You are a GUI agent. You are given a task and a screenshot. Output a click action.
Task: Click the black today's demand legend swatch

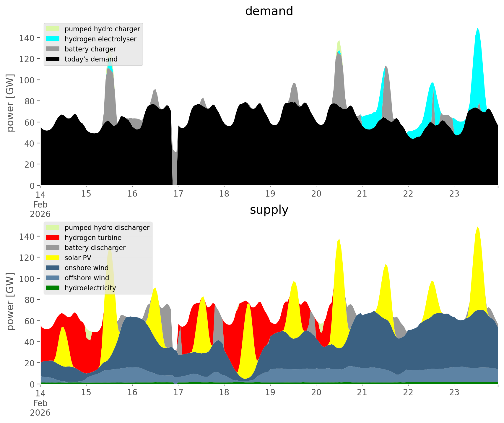click(53, 59)
